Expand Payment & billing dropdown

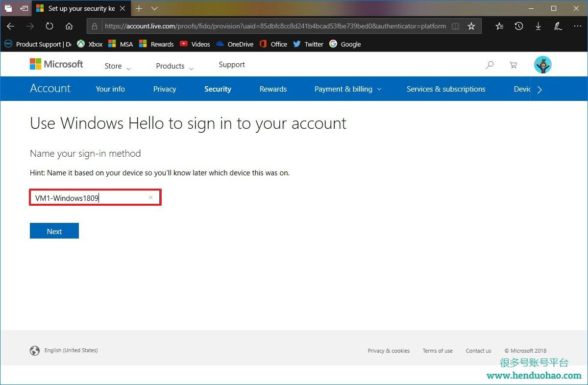click(x=348, y=89)
